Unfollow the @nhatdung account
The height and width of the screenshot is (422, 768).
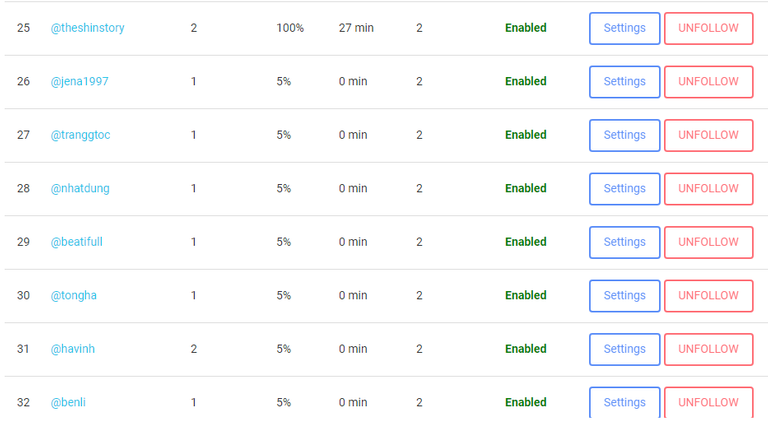pos(708,189)
